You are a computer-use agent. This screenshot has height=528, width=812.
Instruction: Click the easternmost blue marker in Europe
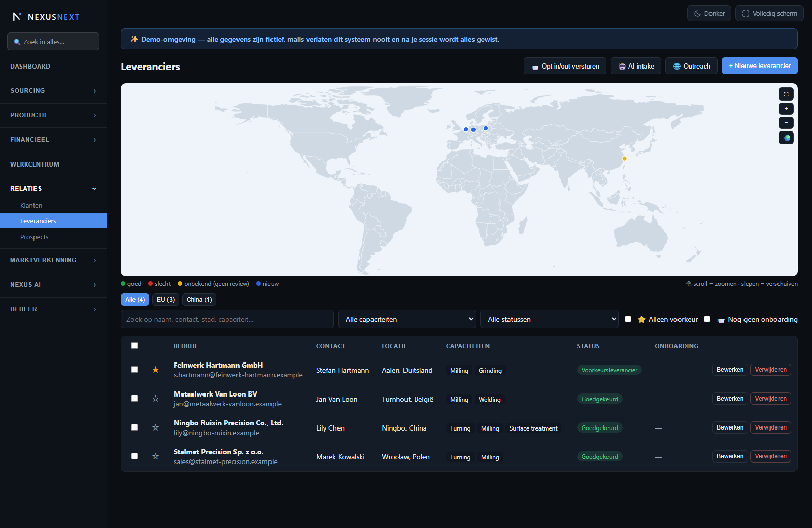tap(486, 128)
